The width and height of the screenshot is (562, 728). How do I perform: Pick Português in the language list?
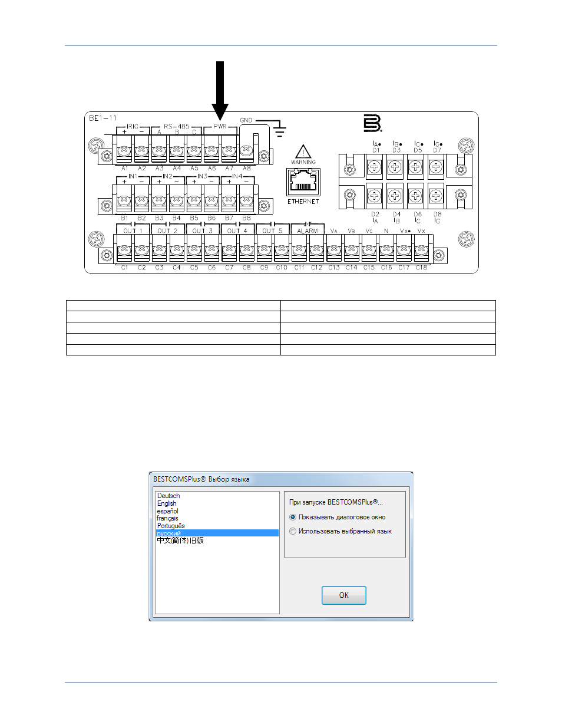coord(171,526)
